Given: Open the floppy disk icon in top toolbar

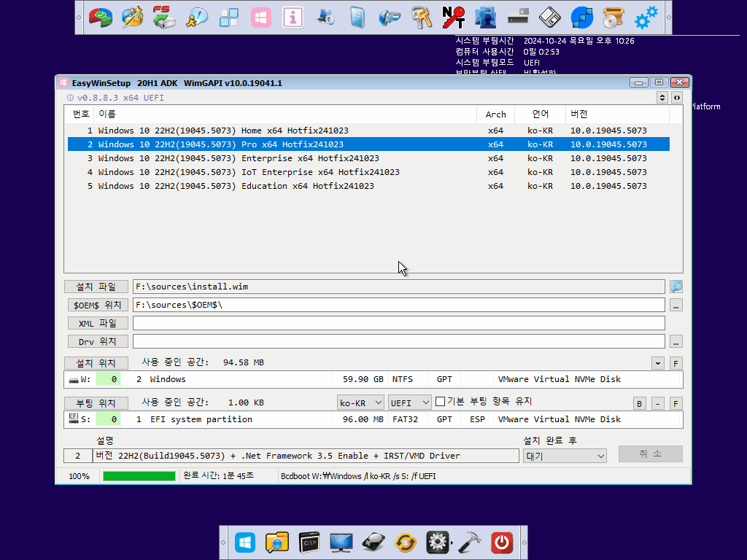Looking at the screenshot, I should coord(549,17).
